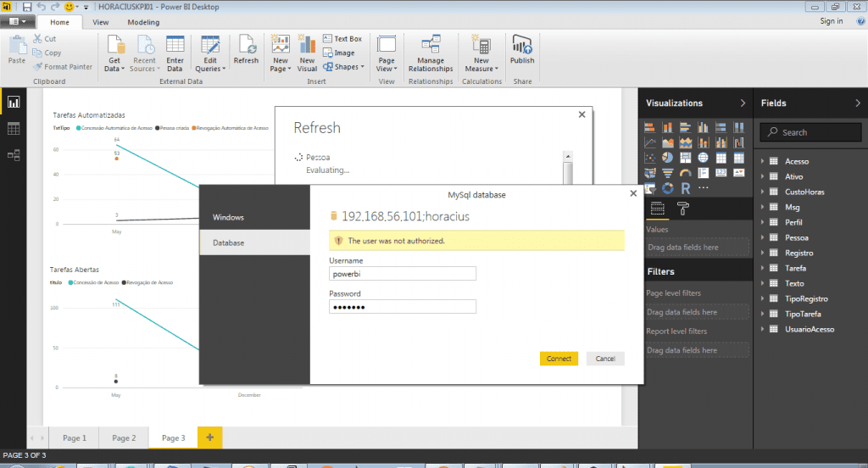
Task: Send feedback via the smiley icon
Action: pos(70,7)
